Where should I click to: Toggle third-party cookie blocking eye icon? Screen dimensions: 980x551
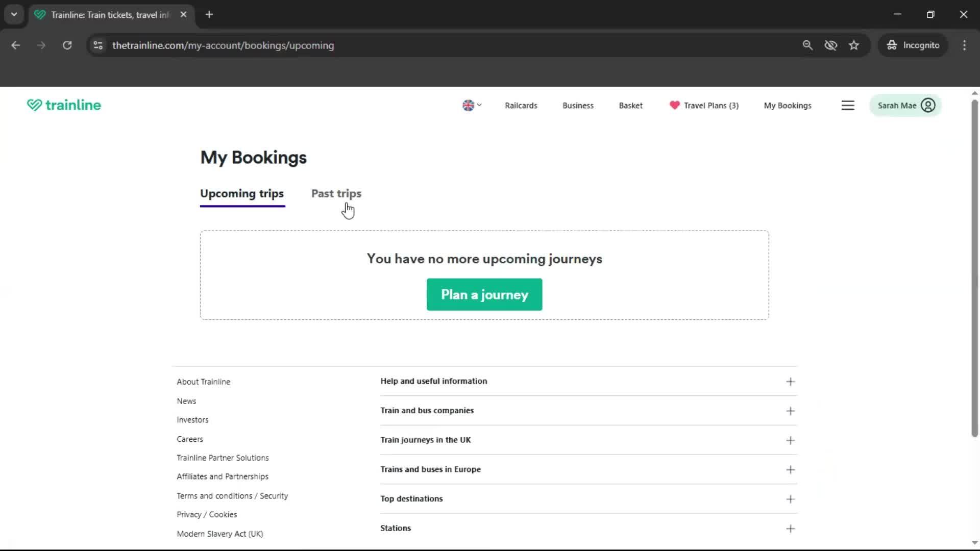831,45
